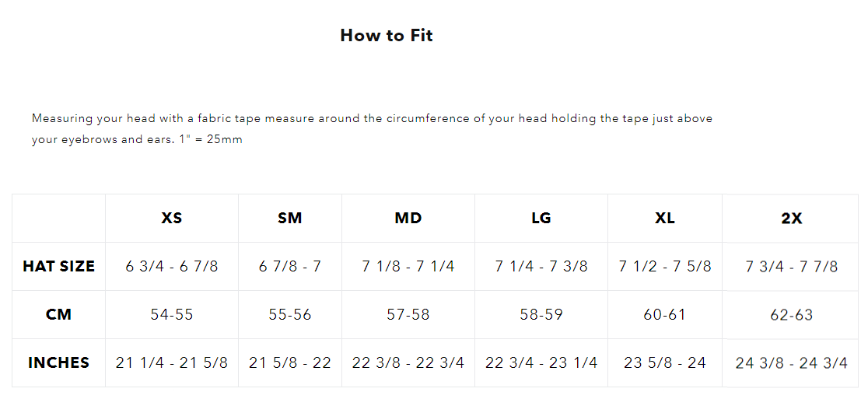Click the head measuring instructions paragraph
868x413 pixels.
(372, 129)
